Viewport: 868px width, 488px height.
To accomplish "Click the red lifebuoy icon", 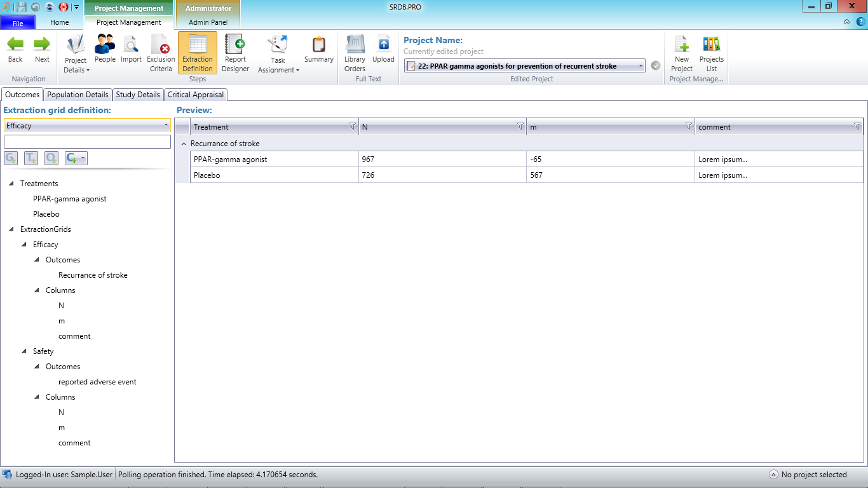I will click(x=64, y=7).
